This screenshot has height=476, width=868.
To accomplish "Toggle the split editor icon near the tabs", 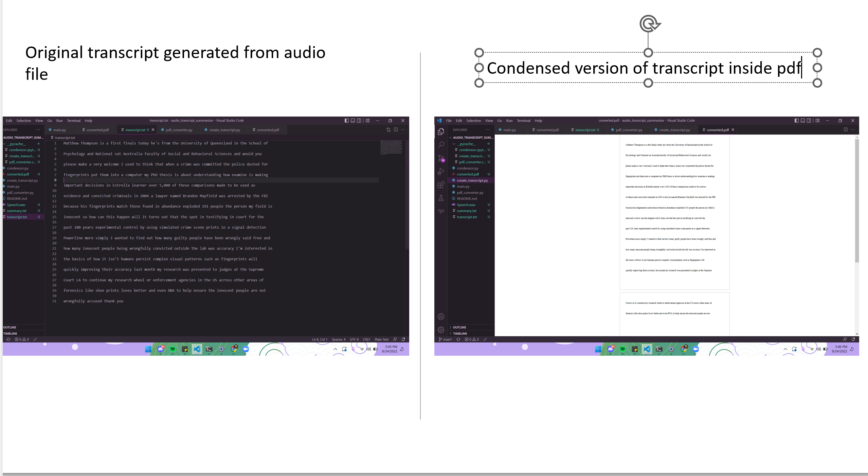I will pyautogui.click(x=396, y=129).
